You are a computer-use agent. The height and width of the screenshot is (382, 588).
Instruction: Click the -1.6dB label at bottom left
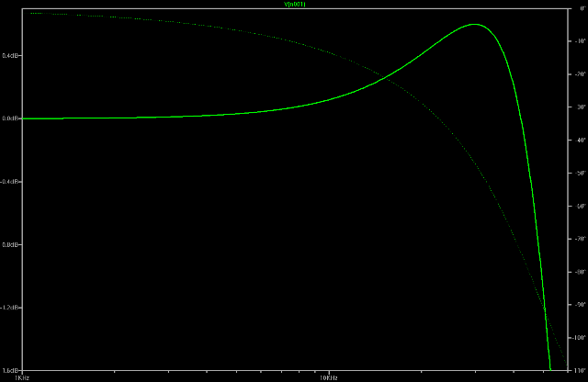pos(11,368)
